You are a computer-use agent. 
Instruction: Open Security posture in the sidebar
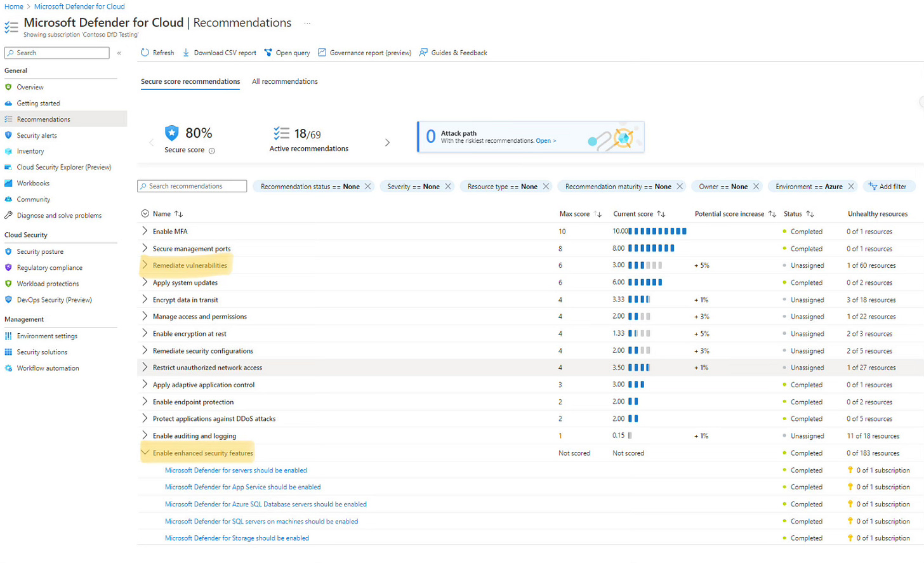(40, 251)
